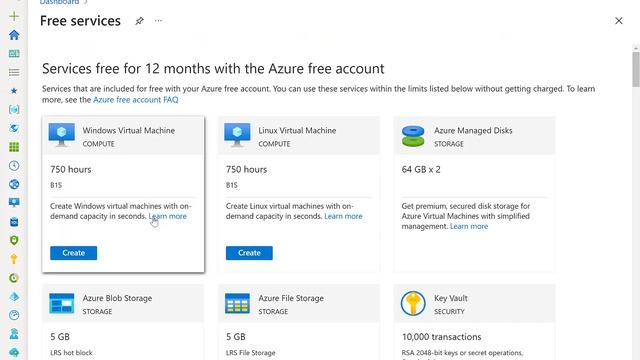The image size is (640, 360).
Task: Open the Azure free account FAQ link
Action: pyautogui.click(x=136, y=100)
